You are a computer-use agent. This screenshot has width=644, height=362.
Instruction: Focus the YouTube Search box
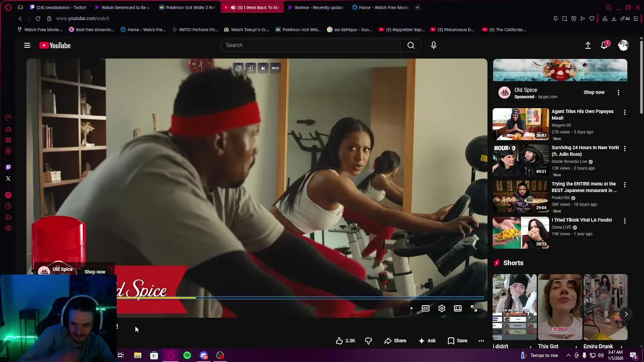[310, 45]
